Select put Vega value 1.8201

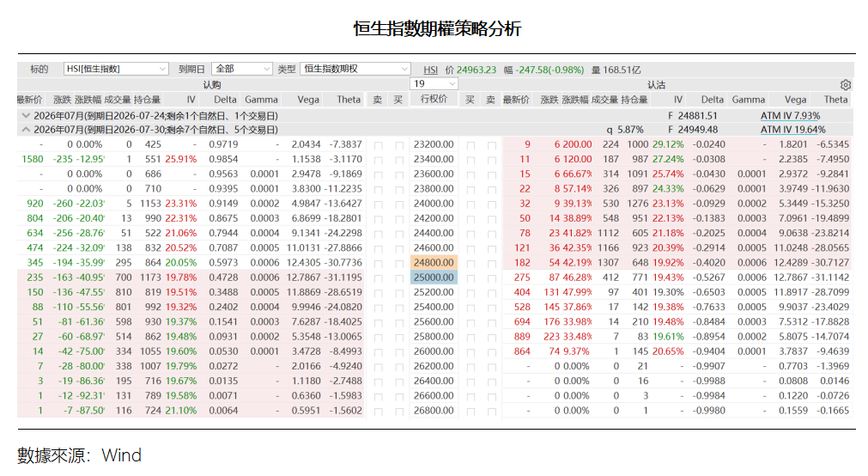tap(792, 144)
